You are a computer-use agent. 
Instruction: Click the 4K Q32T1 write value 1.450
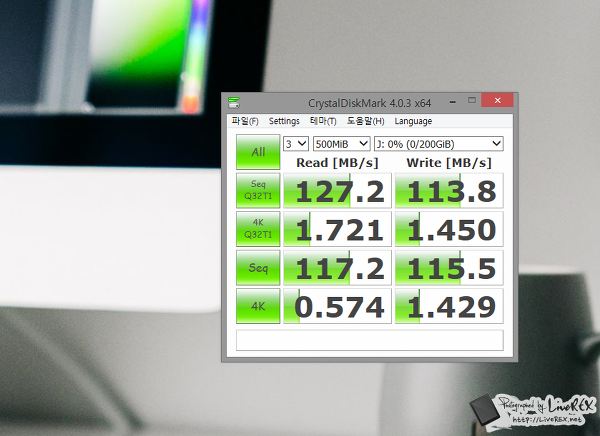(449, 229)
